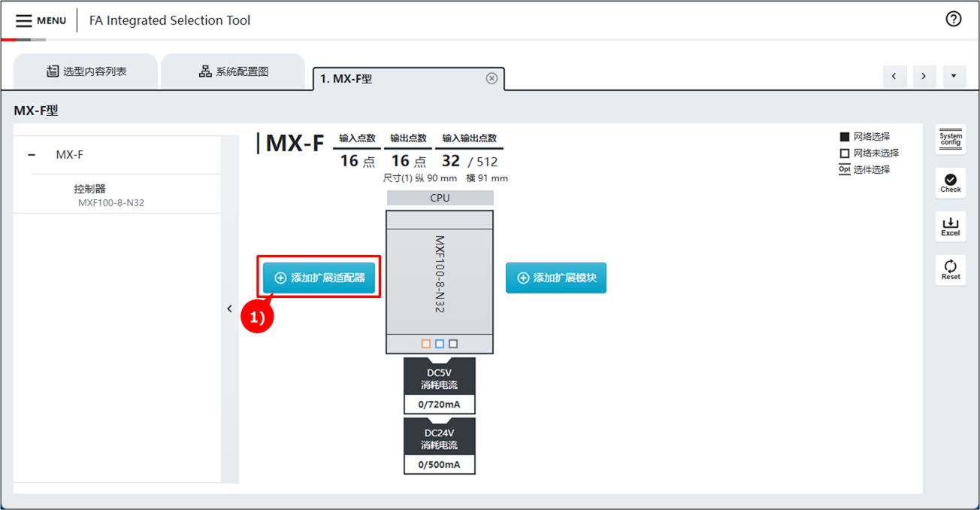This screenshot has height=510, width=980.
Task: Open the hamburger MENU
Action: 41,20
